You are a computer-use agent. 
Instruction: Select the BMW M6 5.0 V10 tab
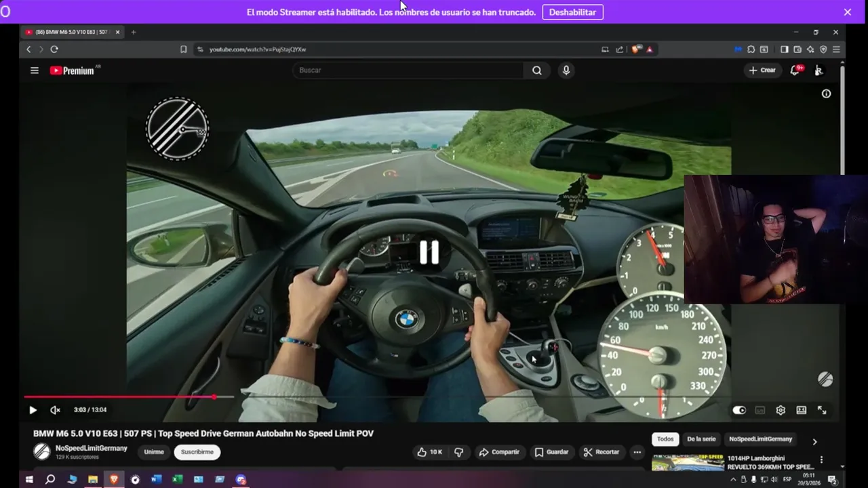click(73, 32)
